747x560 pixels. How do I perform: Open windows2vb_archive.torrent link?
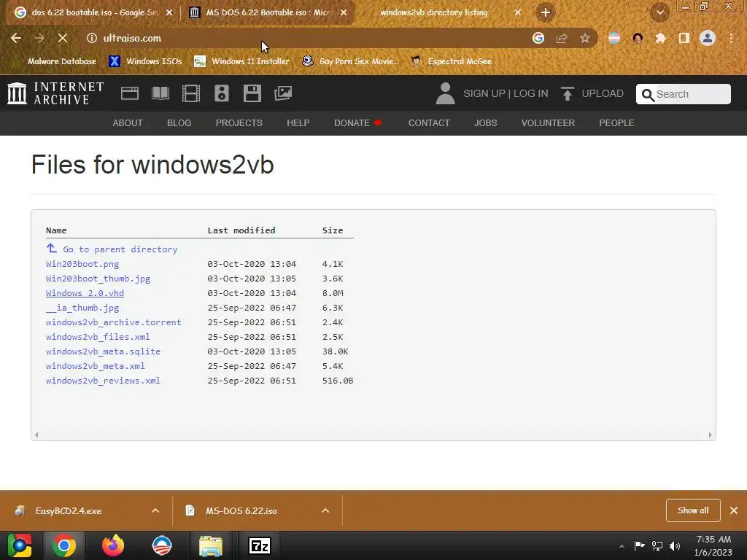tap(113, 322)
